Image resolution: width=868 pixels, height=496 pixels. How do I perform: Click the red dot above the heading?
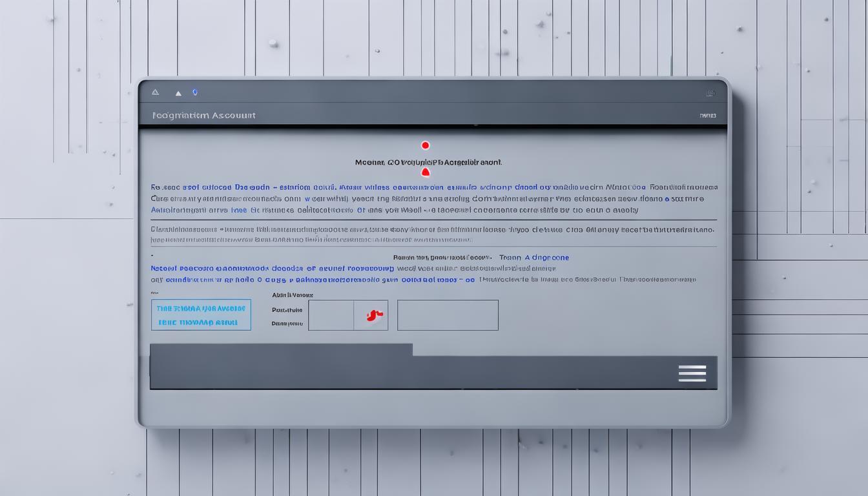tap(425, 145)
